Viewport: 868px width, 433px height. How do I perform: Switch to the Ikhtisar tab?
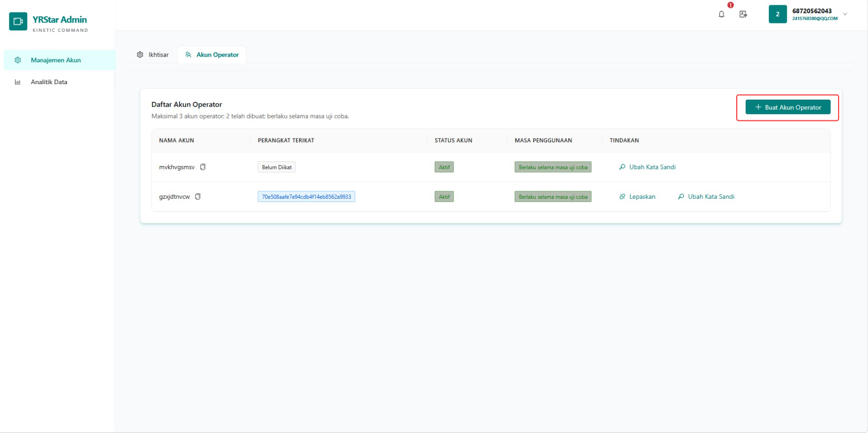[x=153, y=55]
